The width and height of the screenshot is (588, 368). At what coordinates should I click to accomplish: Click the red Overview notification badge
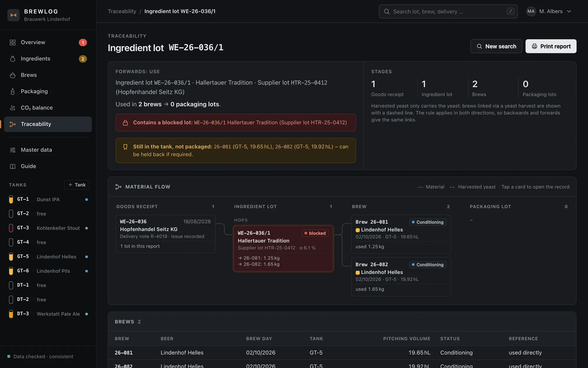(x=83, y=43)
